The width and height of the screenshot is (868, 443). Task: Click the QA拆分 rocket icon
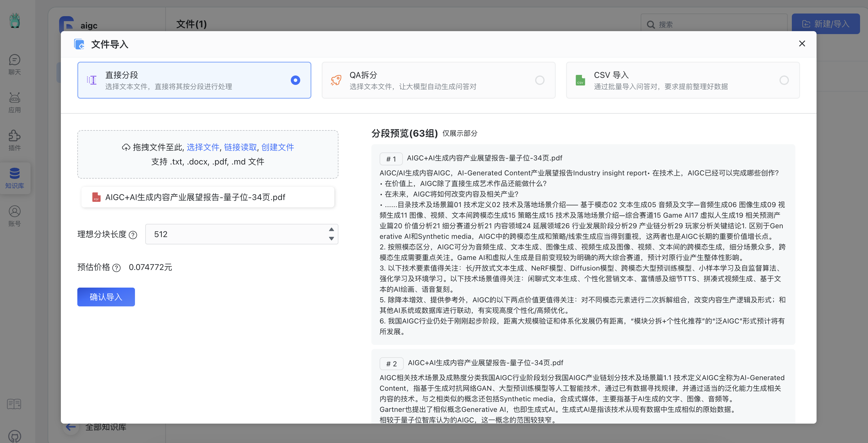[x=336, y=80]
